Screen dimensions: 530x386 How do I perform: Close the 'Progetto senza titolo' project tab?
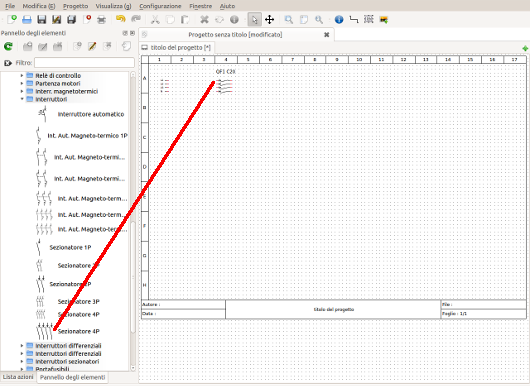tap(327, 34)
